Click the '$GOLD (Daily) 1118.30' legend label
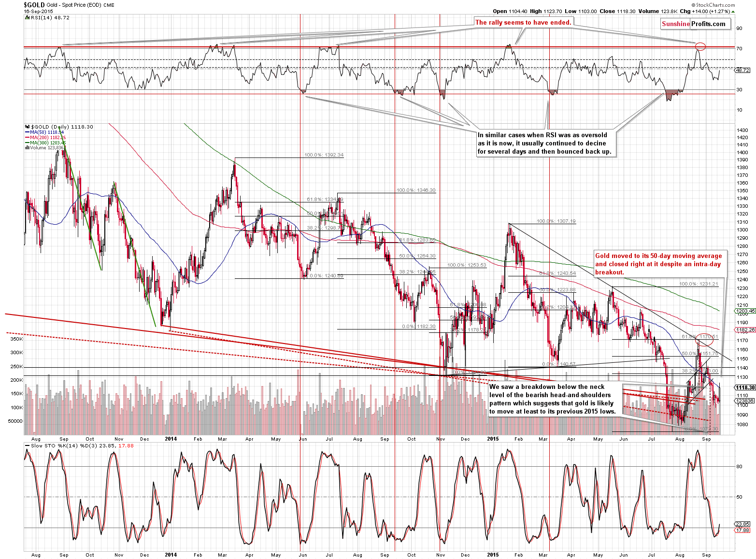Screen dimensions: 756x559 point(62,127)
